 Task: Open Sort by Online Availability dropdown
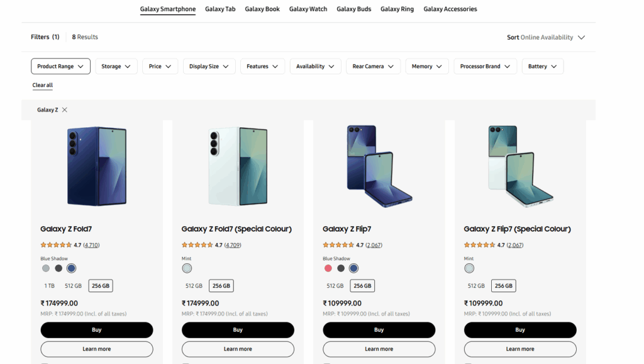(x=546, y=37)
